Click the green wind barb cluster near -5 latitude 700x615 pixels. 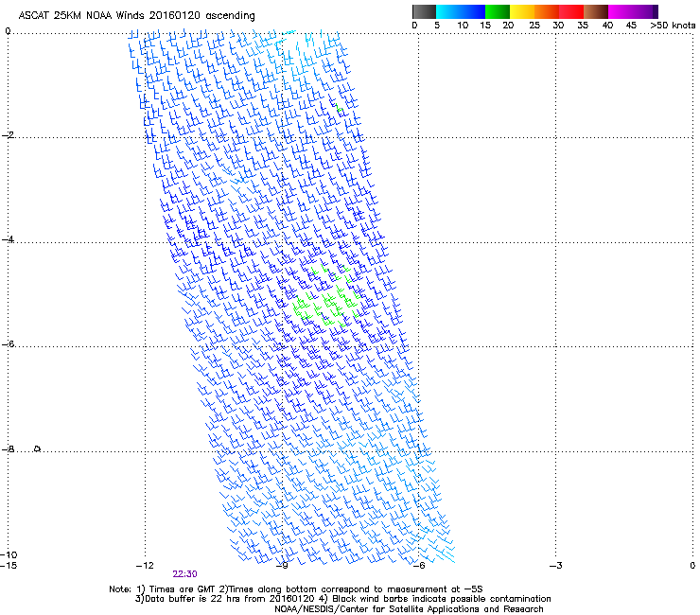tap(326, 297)
